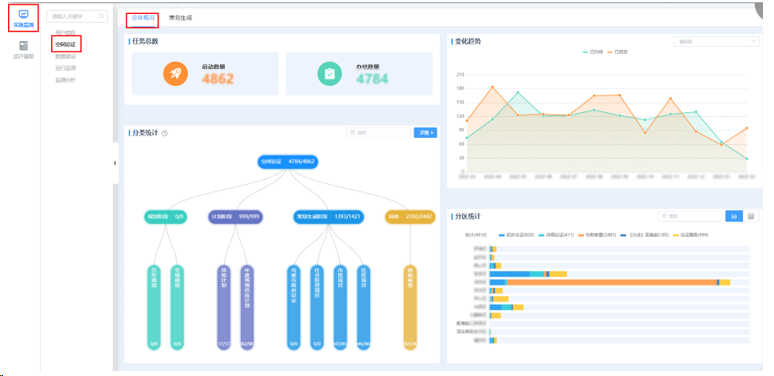The image size is (774, 376).
Task: Open the 分区统计 date picker field
Action: [x=690, y=216]
